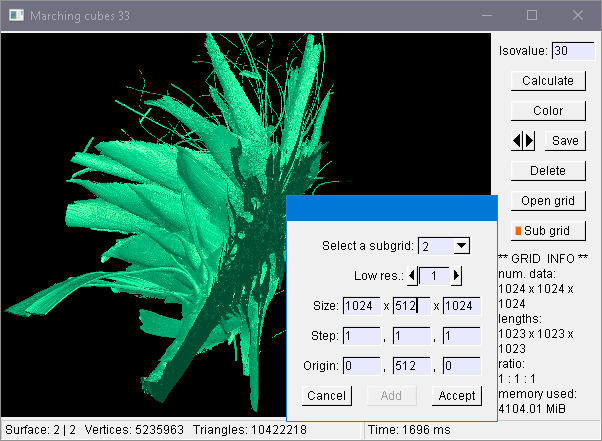Click the Isovalue input field

(x=573, y=51)
